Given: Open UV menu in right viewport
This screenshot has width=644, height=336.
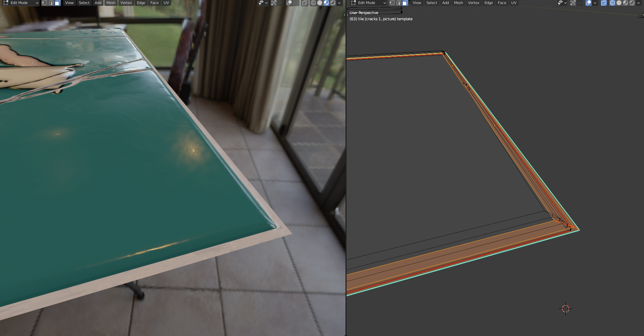Looking at the screenshot, I should [514, 3].
